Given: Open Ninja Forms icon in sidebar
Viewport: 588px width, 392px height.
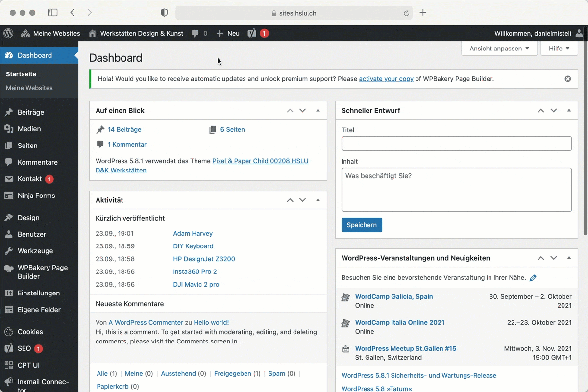Looking at the screenshot, I should 9,196.
